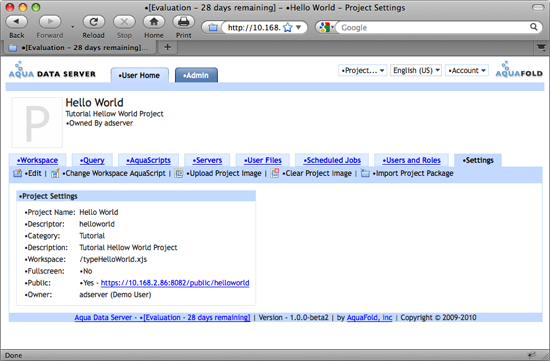Click the Clear Project Image icon
550x361 pixels.
pyautogui.click(x=275, y=173)
